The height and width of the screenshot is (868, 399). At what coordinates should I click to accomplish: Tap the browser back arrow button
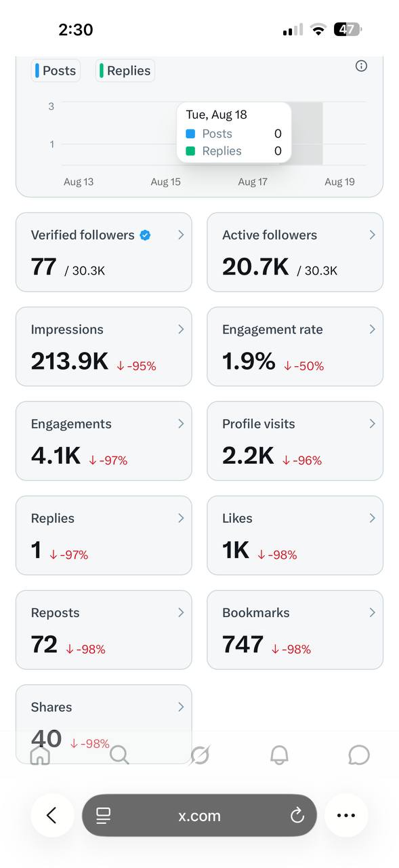pos(52,815)
